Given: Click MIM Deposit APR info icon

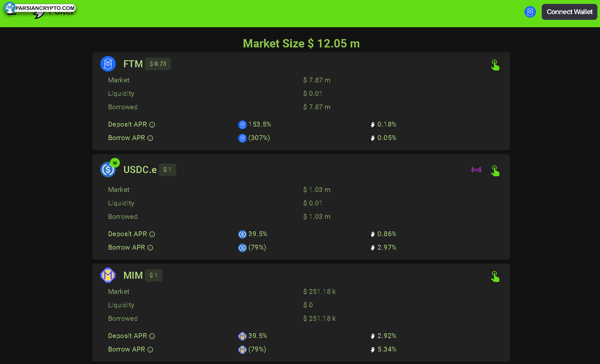Looking at the screenshot, I should click(x=152, y=336).
